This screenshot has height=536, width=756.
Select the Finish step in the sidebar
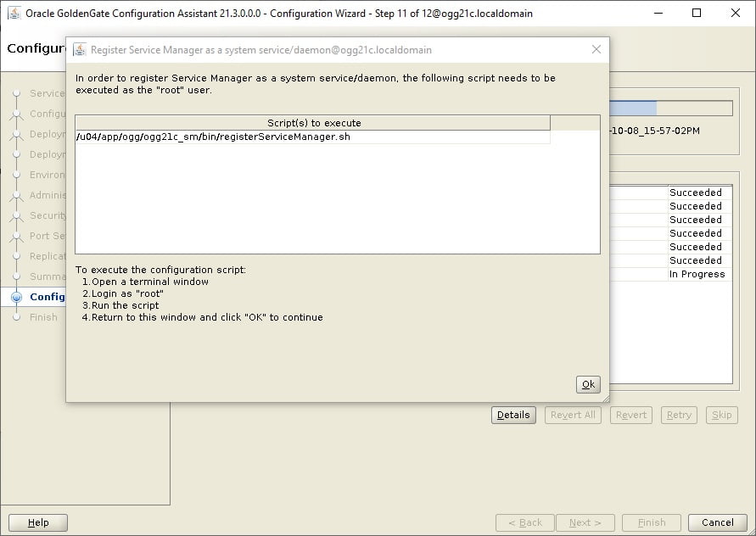[x=43, y=317]
